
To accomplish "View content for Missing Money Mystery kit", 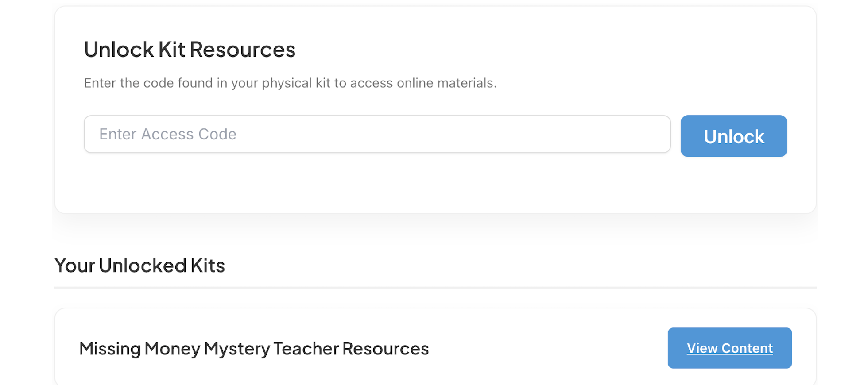I will point(729,348).
